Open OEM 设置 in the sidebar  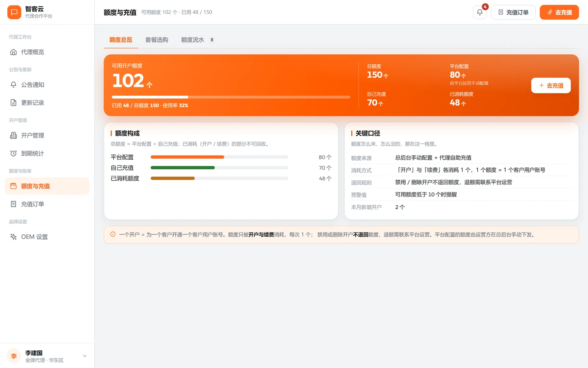tap(47, 237)
